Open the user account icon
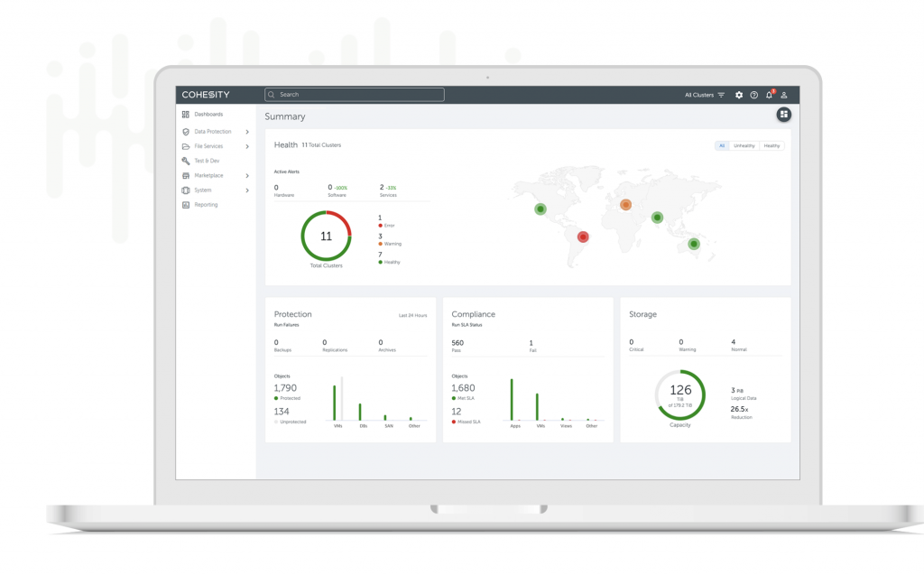 (784, 95)
